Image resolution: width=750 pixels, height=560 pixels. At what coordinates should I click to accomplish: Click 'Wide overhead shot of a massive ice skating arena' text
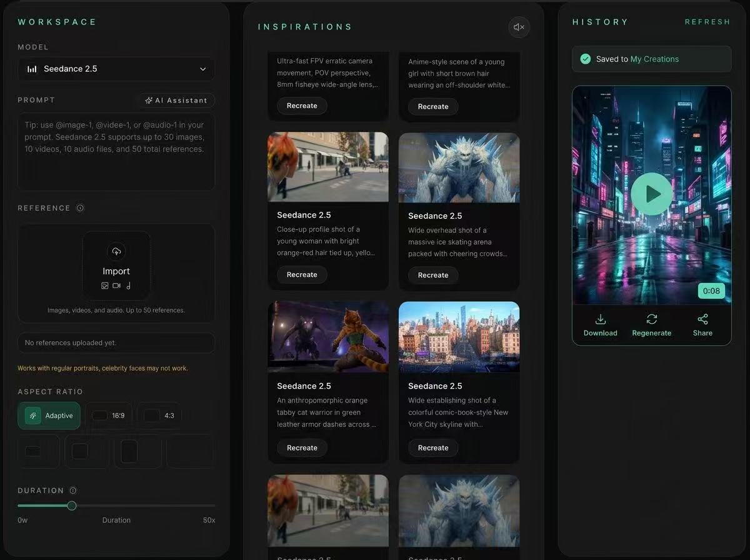point(457,242)
